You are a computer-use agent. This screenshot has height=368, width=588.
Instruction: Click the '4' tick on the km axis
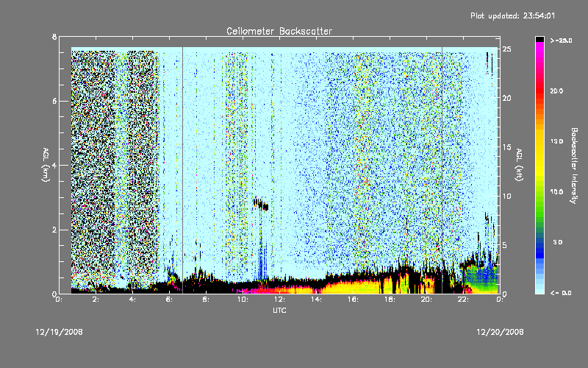pos(54,165)
